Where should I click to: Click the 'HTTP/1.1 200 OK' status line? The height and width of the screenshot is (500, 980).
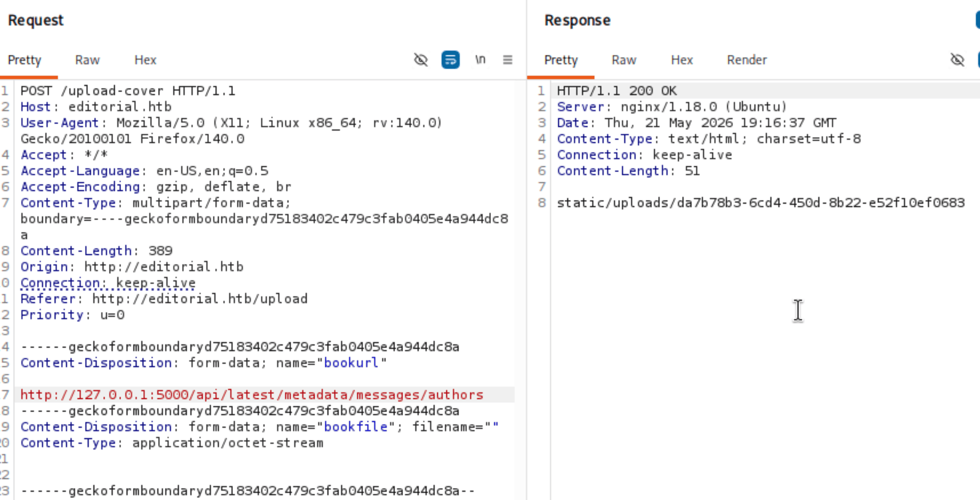coord(617,91)
